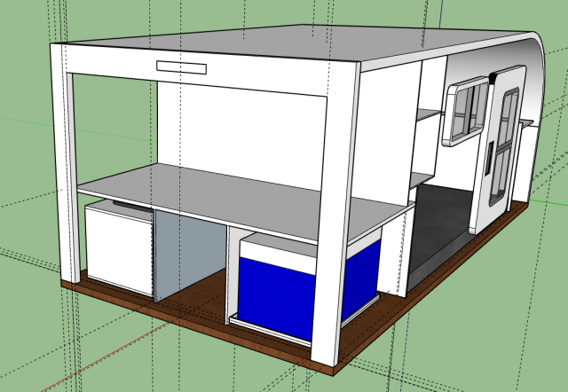Click the black door handle
568x392 pixels.
(x=489, y=159)
